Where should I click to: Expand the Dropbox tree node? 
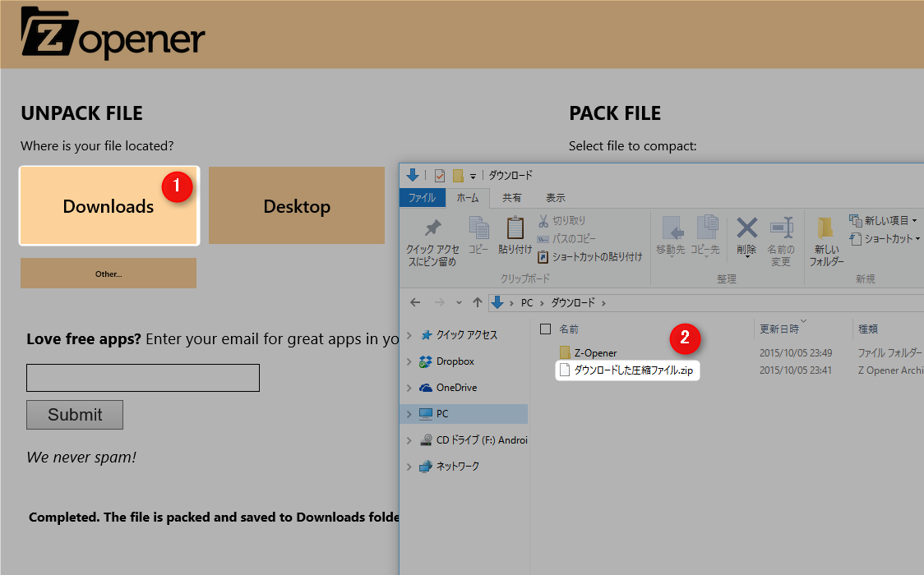tap(409, 361)
